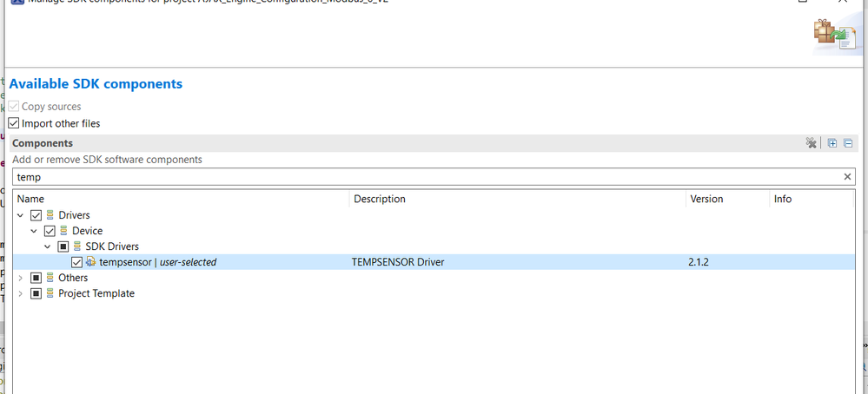Screen dimensions: 868x394
Task: Toggle the Others checkbox
Action: point(36,278)
